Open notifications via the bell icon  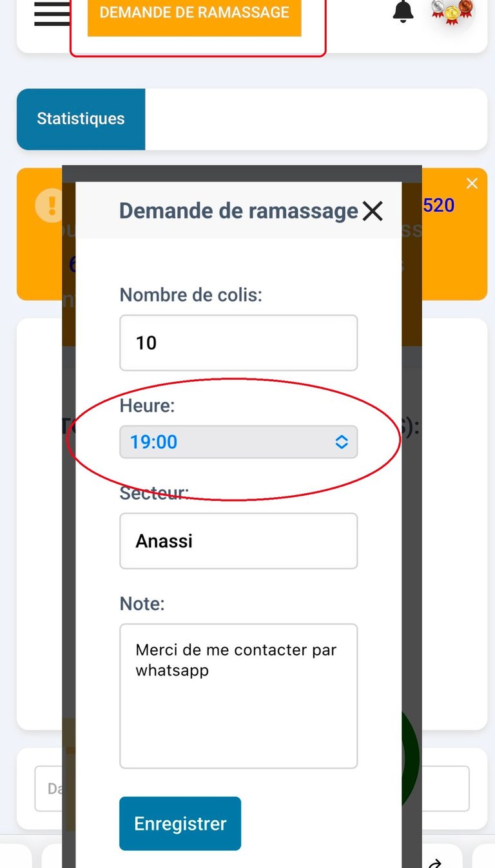[x=403, y=11]
